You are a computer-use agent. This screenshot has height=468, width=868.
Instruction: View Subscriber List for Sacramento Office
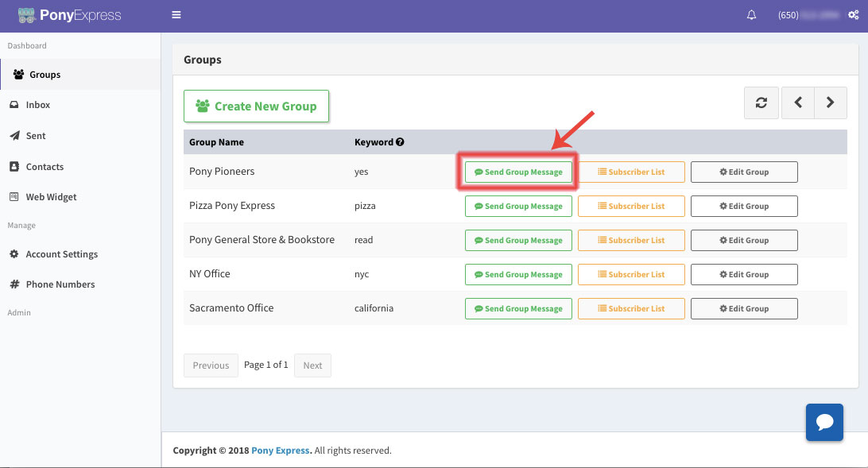coord(631,308)
